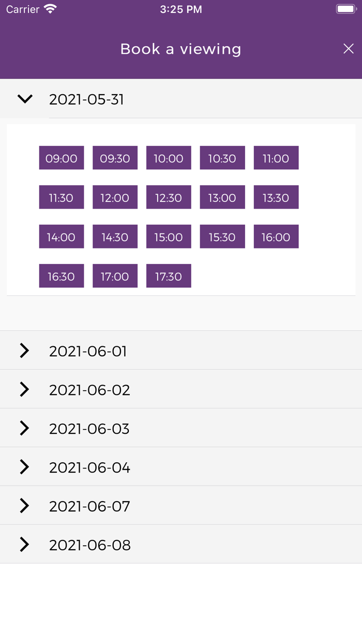Image resolution: width=362 pixels, height=644 pixels.
Task: Select the 15:30 time slot
Action: point(222,237)
